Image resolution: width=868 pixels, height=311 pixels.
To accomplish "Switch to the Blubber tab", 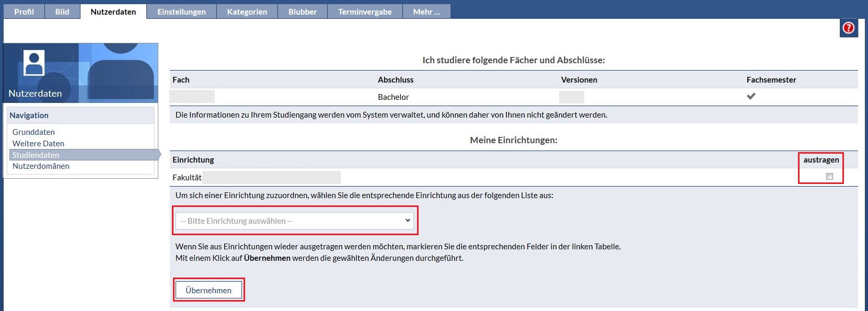I will coord(303,11).
